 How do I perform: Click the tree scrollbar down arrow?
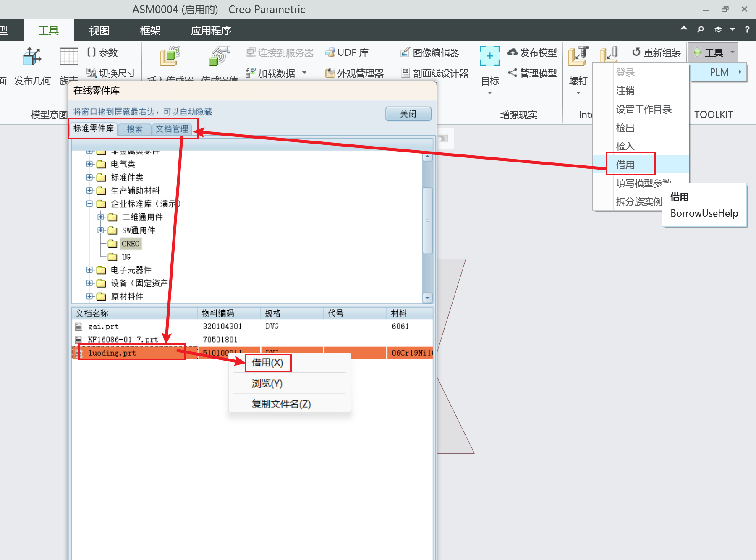427,298
